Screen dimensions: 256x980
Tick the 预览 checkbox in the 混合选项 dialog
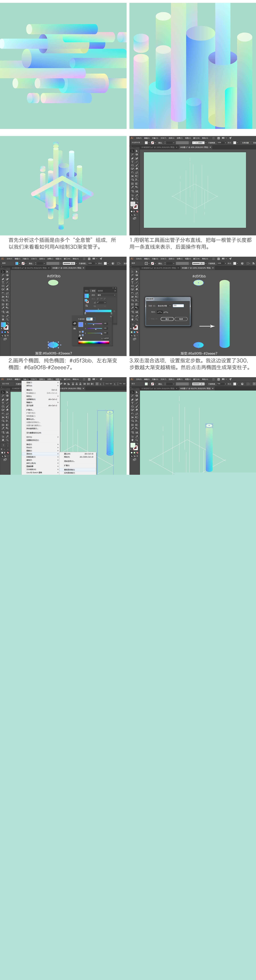point(149,319)
